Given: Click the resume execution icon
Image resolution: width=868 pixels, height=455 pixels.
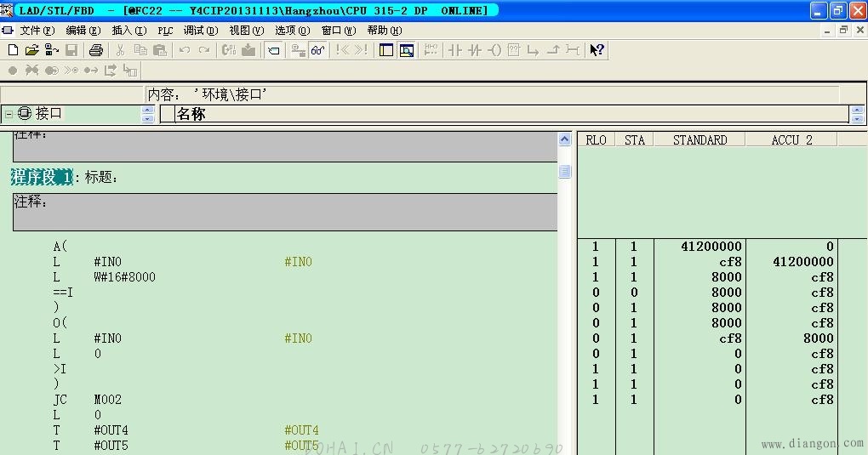Looking at the screenshot, I should (91, 71).
